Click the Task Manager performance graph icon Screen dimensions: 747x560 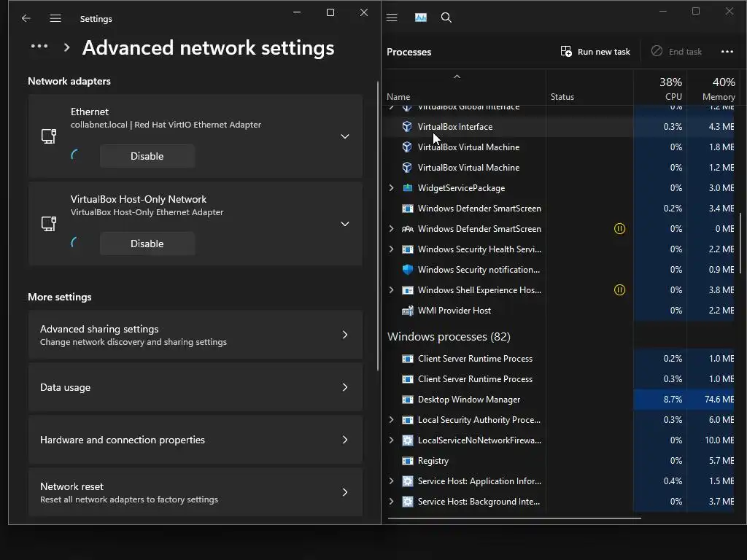pyautogui.click(x=420, y=17)
